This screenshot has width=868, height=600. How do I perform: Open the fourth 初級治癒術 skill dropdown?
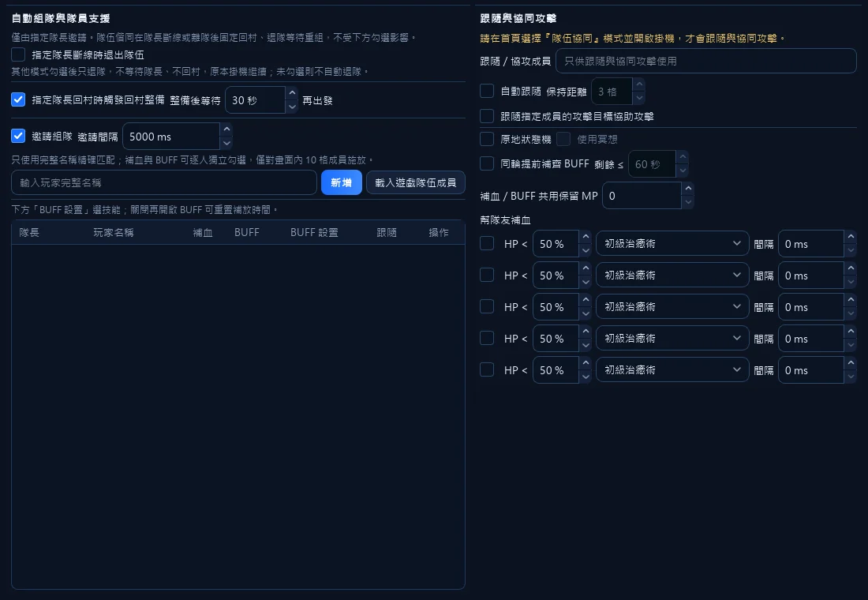click(x=672, y=338)
